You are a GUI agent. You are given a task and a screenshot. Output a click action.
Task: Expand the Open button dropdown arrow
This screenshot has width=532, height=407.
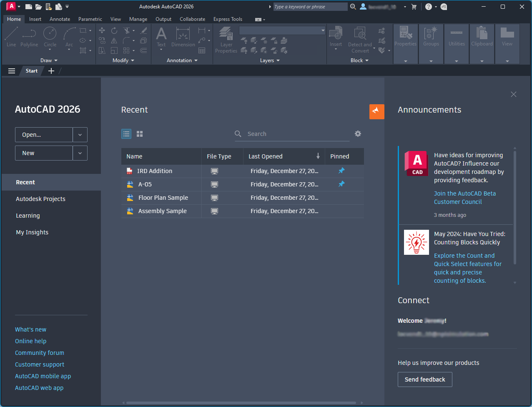point(80,135)
